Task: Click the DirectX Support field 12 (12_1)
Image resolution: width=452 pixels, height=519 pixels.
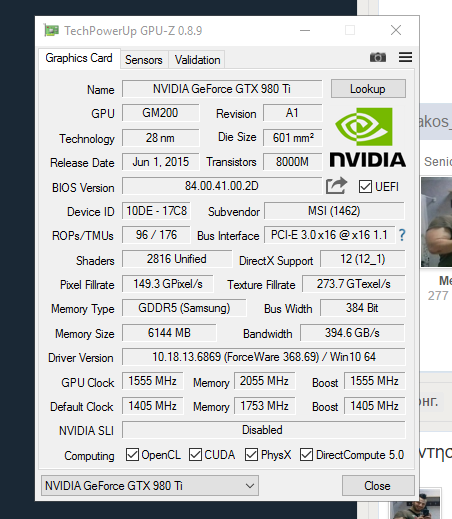Action: [x=363, y=259]
